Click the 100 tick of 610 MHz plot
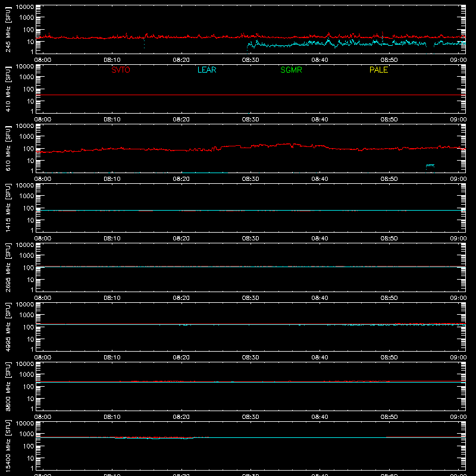The image size is (476, 476). (29, 149)
